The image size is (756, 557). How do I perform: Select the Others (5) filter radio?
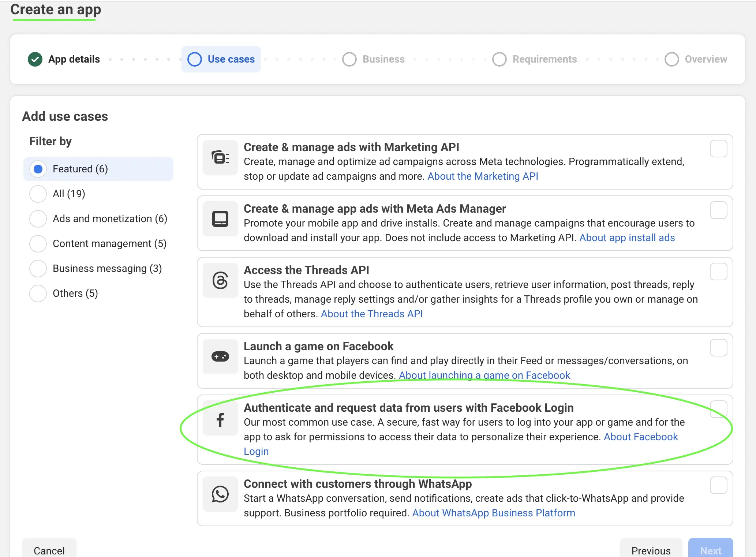[38, 294]
